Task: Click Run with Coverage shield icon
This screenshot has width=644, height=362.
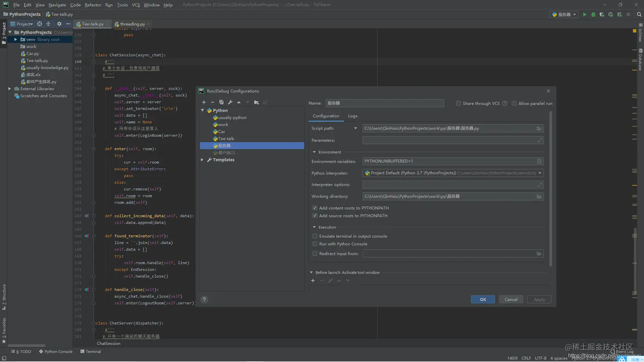Action: (x=602, y=14)
